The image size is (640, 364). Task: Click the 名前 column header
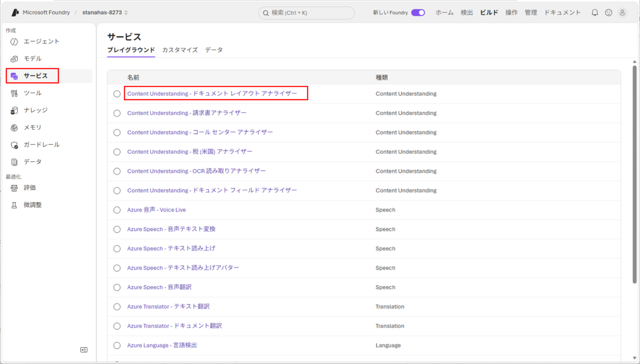(133, 78)
